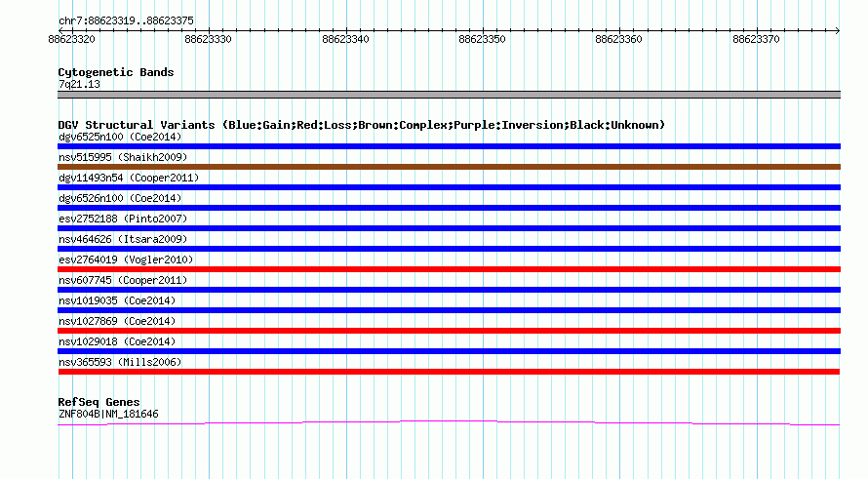Select variant label dgv11493n54 (Cooper2011)

click(x=129, y=178)
